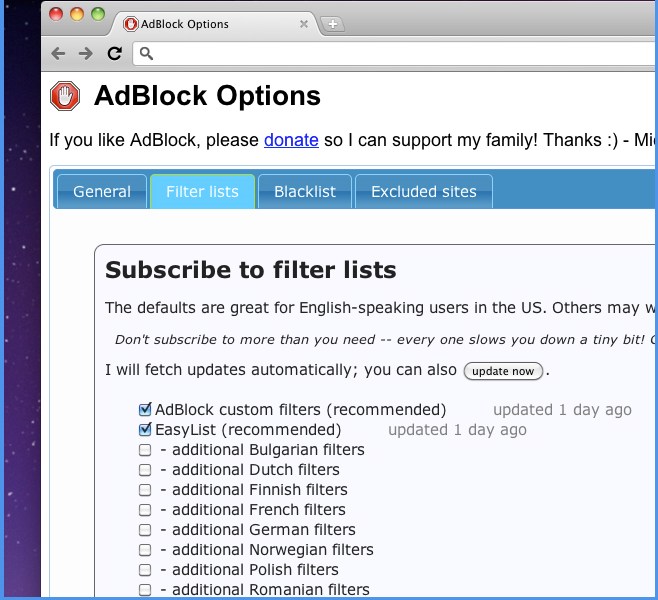This screenshot has height=600, width=658.
Task: Uncheck EasyList (recommended)
Action: click(145, 429)
